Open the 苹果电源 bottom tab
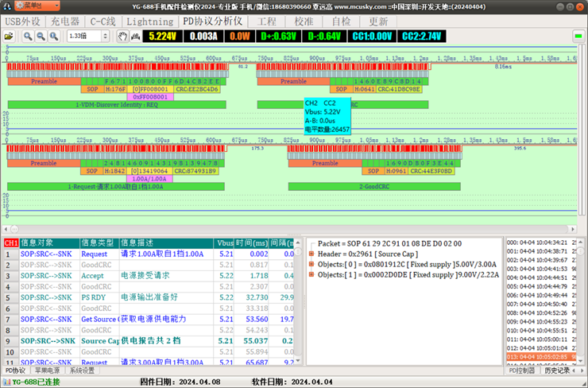The image size is (588, 388). 47,371
